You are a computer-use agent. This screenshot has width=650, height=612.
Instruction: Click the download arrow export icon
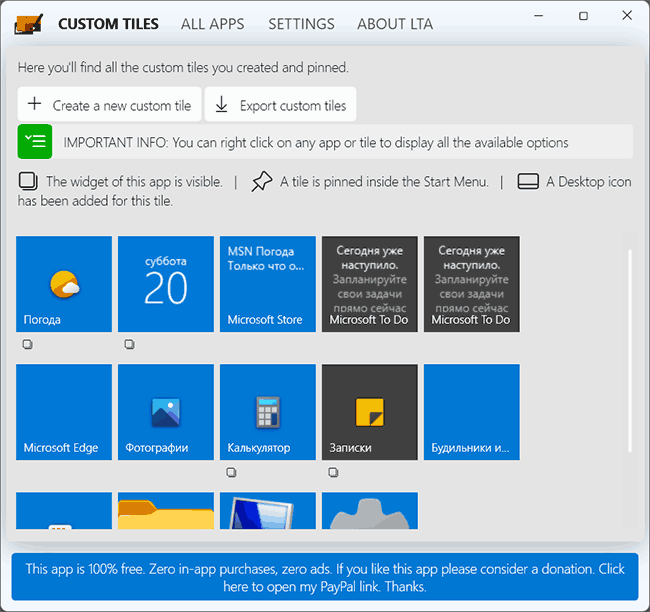(222, 104)
